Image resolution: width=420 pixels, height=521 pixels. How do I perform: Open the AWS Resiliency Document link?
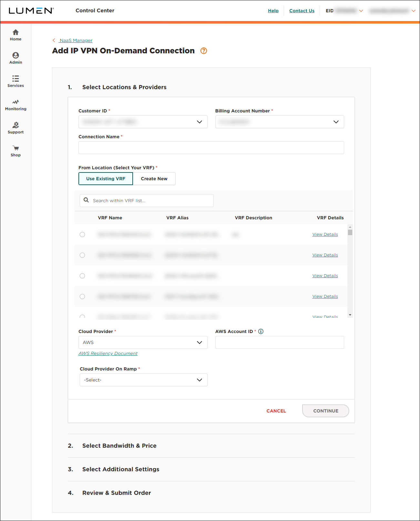click(108, 353)
